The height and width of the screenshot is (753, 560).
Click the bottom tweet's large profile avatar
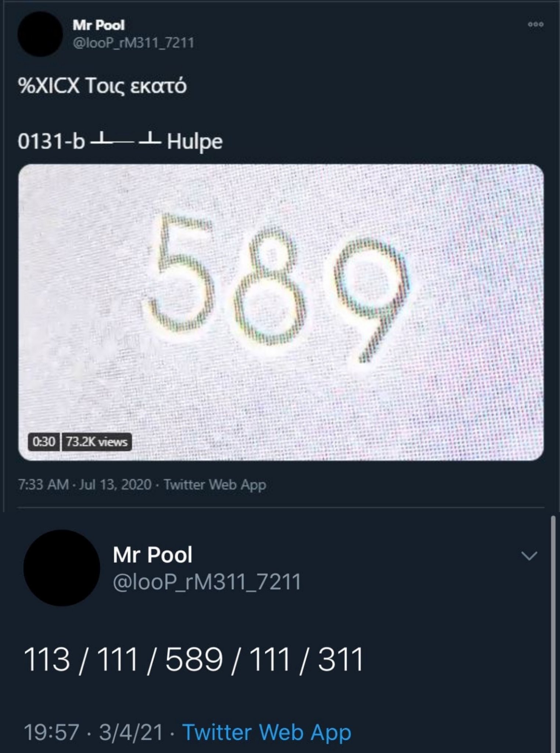click(62, 568)
